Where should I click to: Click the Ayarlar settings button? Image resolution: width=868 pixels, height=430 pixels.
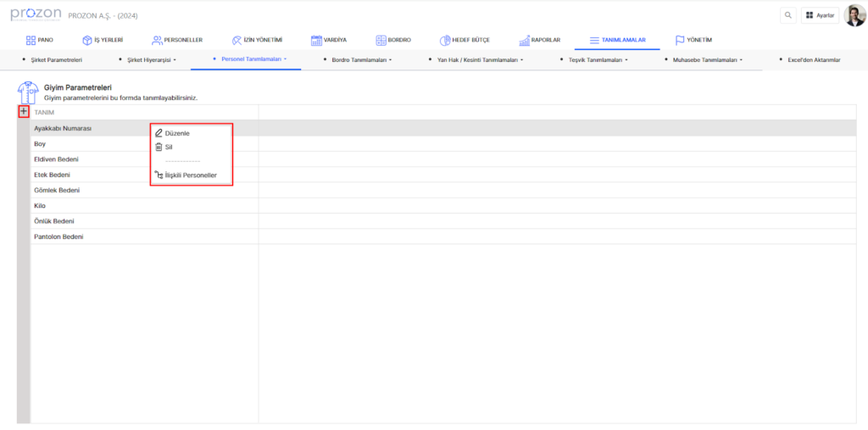pos(820,15)
